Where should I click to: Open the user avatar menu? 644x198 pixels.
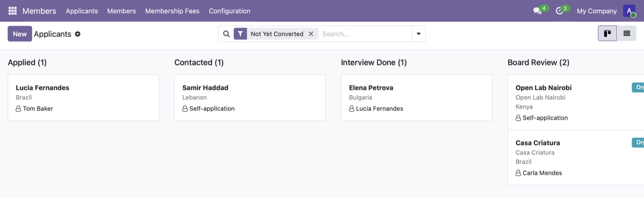(x=629, y=11)
